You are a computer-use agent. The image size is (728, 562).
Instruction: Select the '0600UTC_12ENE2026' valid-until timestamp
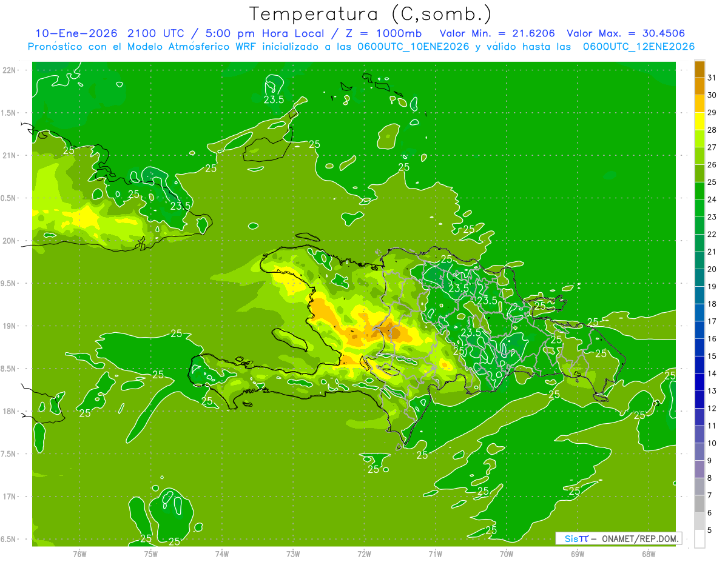[639, 47]
